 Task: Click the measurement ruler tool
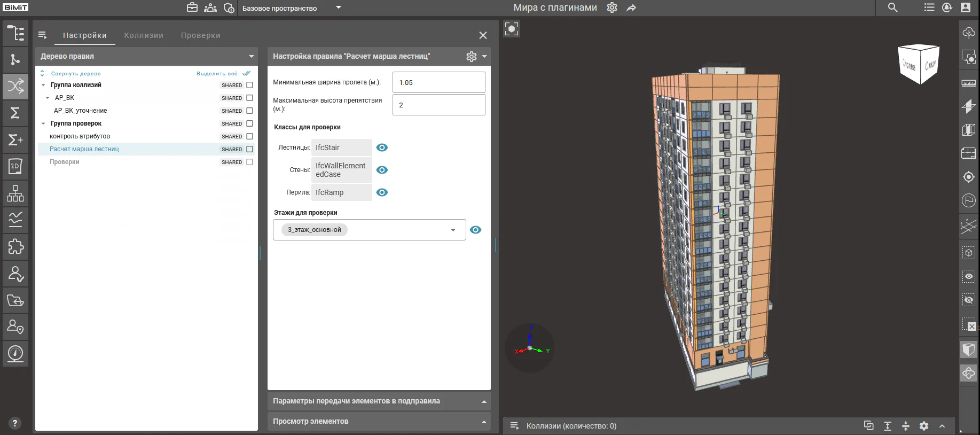[969, 83]
